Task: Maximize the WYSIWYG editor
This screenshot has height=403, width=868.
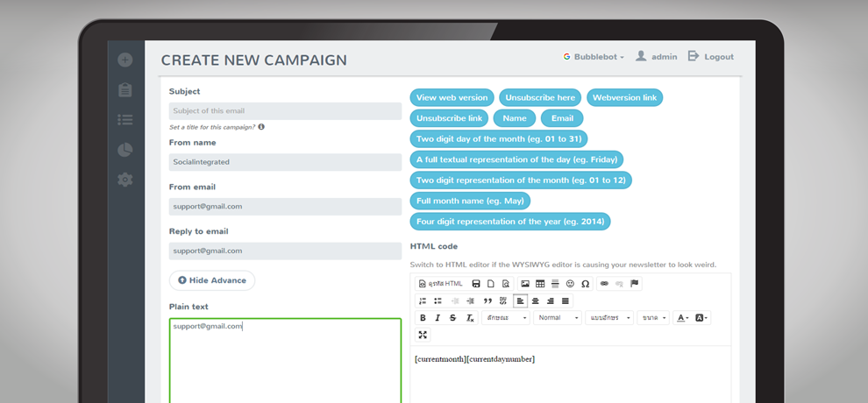Action: [x=423, y=335]
